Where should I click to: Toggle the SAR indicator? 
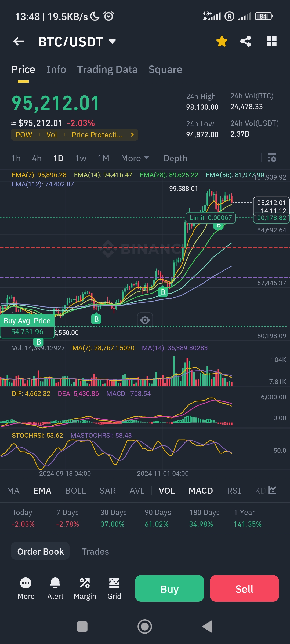coord(108,491)
